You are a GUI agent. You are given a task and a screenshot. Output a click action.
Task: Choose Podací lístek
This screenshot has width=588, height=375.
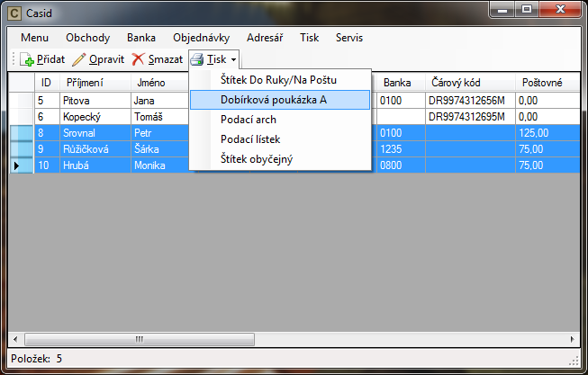point(280,139)
